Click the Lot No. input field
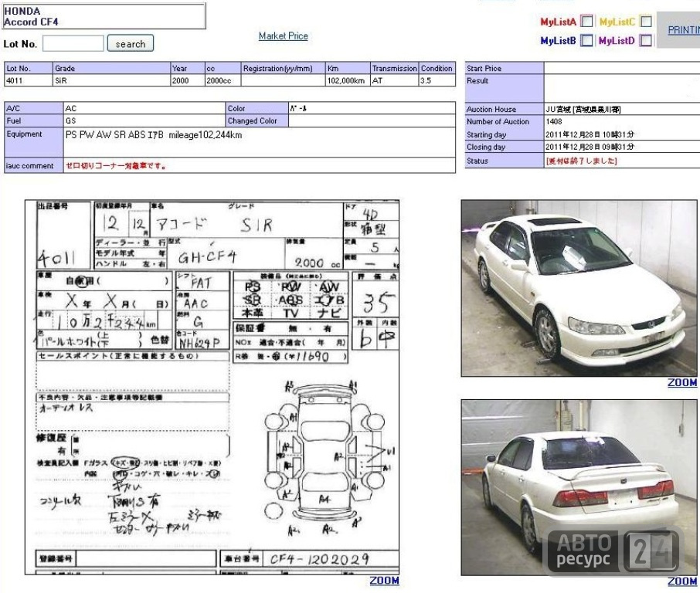This screenshot has height=593, width=700. coord(73,44)
